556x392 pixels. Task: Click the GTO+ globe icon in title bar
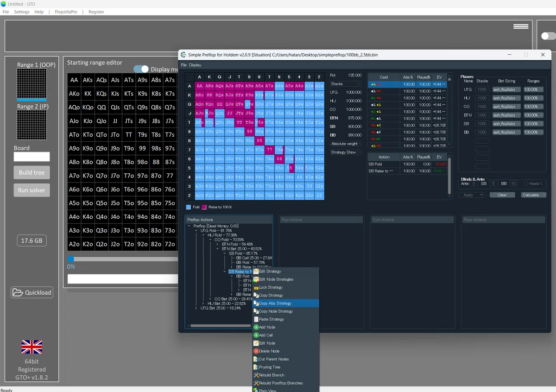[x=4, y=4]
